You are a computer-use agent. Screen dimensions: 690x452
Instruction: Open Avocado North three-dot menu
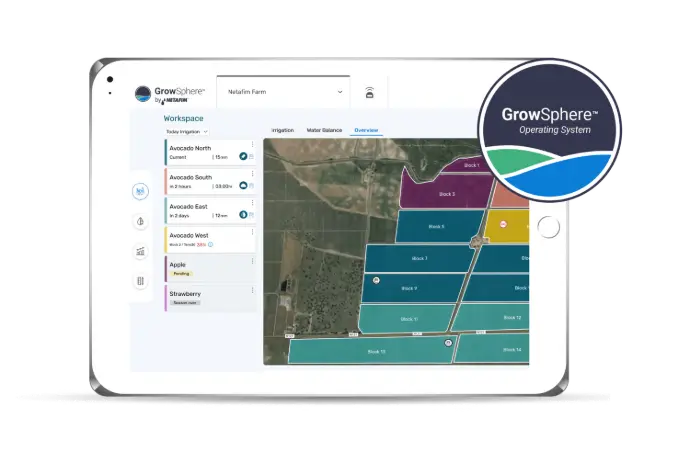pos(252,145)
